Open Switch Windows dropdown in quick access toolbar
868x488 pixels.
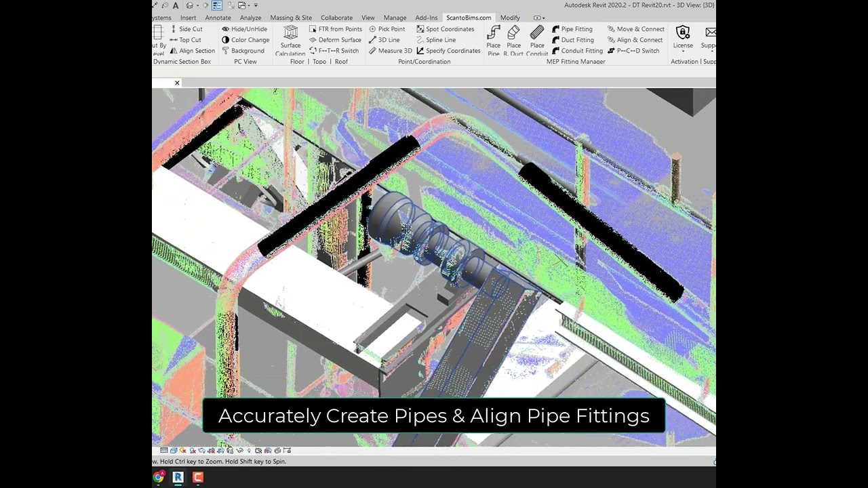249,5
